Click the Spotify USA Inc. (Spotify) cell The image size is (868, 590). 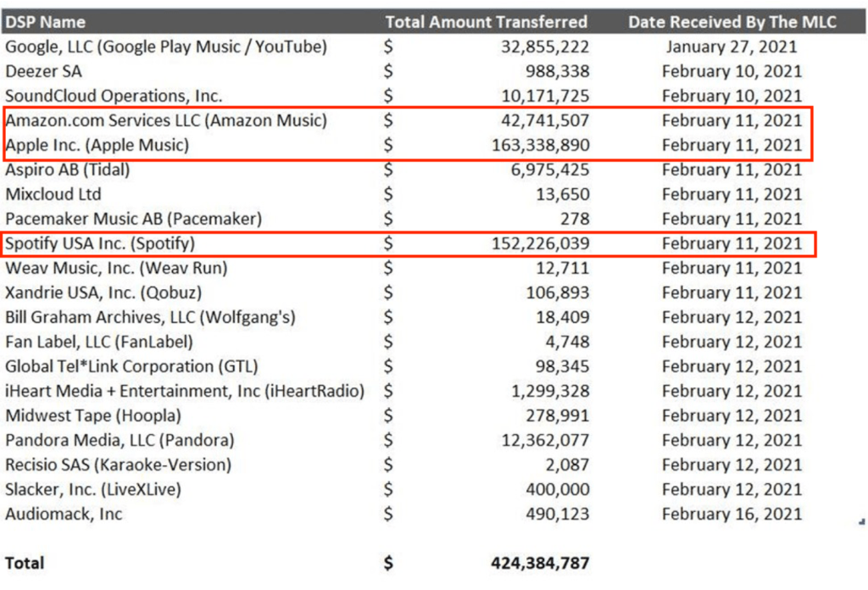[x=100, y=244]
